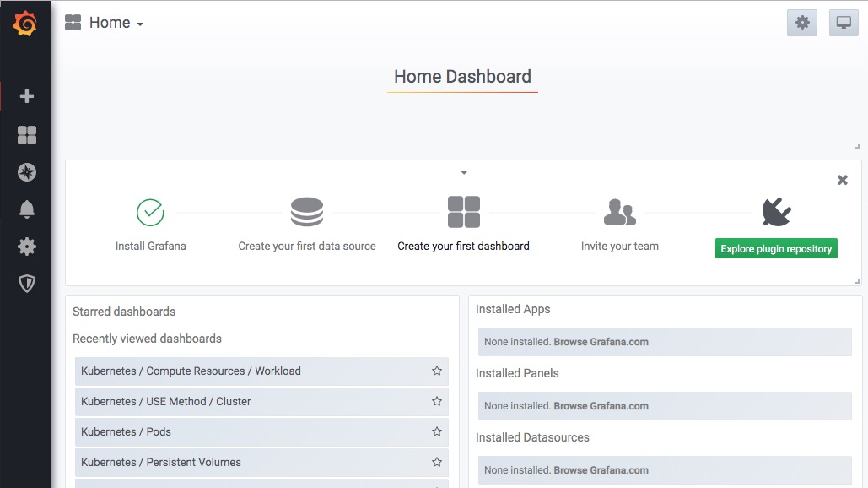
Task: Open the Alerting bell icon
Action: (27, 209)
